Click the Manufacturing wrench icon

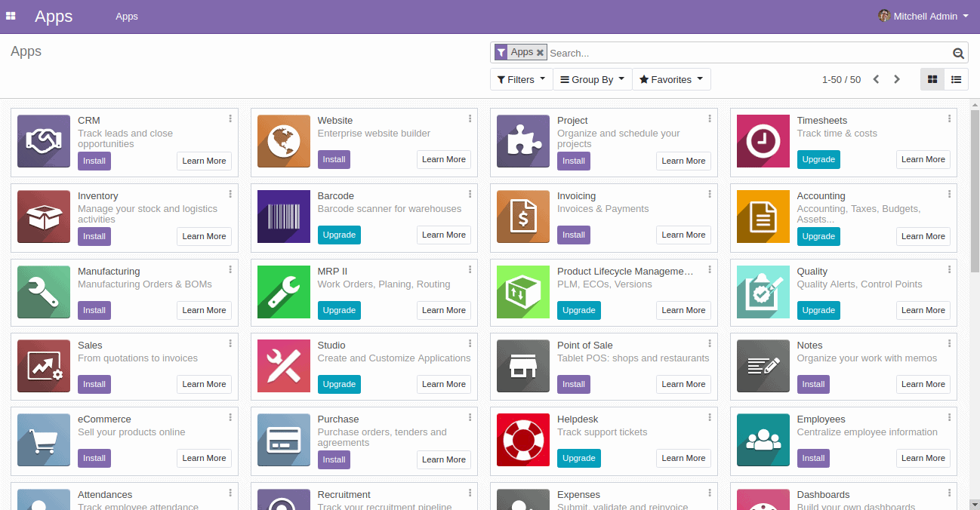43,292
